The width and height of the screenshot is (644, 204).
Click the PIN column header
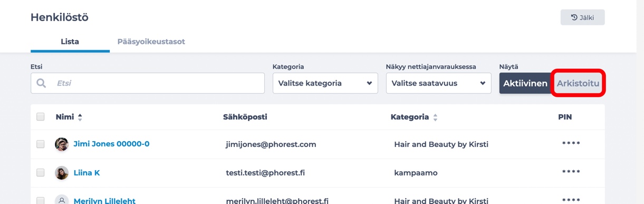[565, 117]
